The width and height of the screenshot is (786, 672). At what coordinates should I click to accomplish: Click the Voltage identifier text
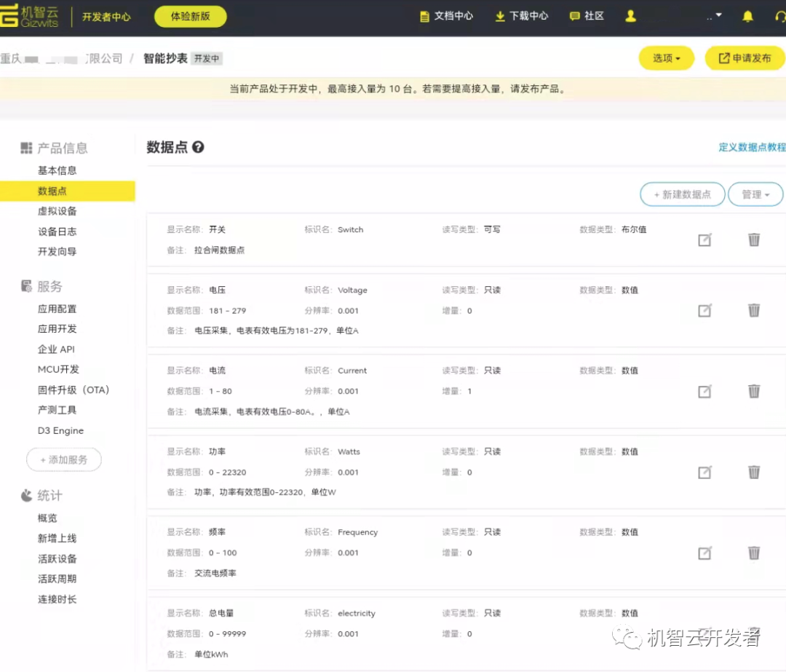tap(352, 290)
